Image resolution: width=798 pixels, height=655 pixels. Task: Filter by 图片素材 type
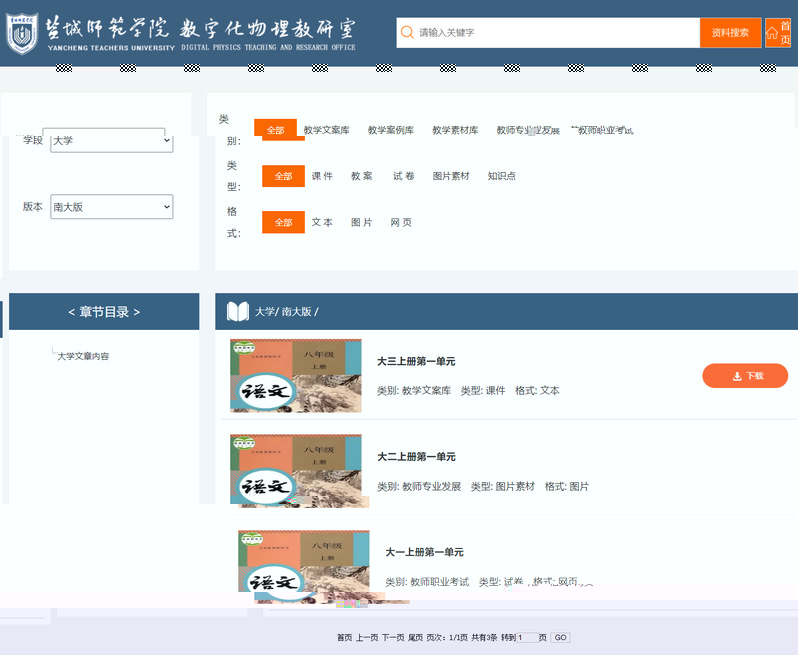coord(451,176)
